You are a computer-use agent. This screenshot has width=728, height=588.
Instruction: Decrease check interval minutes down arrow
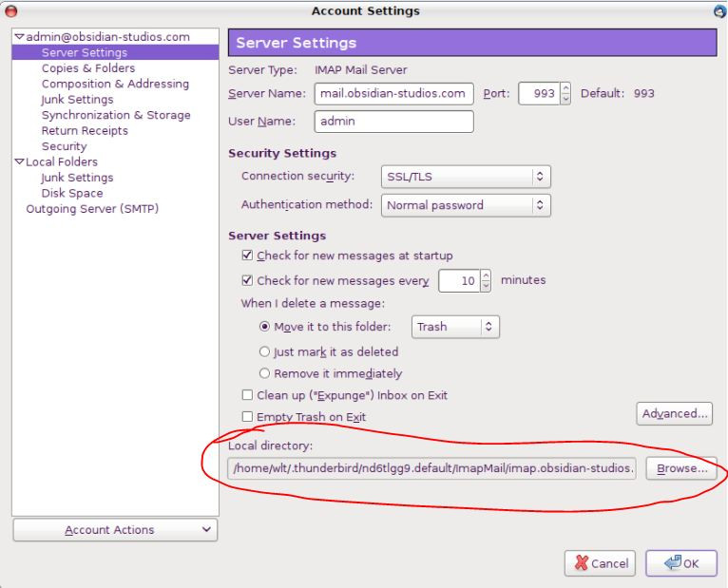[486, 286]
